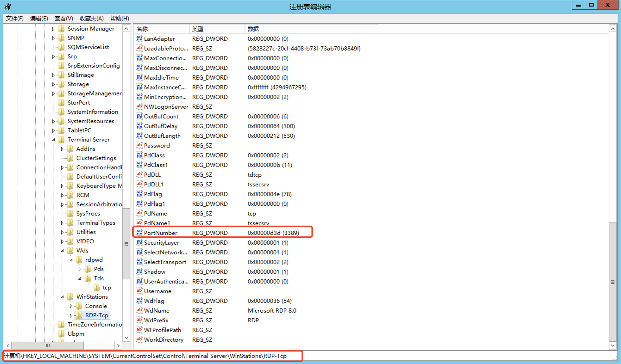Image resolution: width=621 pixels, height=364 pixels.
Task: Click Registry Editor app icon in title bar
Action: point(7,7)
